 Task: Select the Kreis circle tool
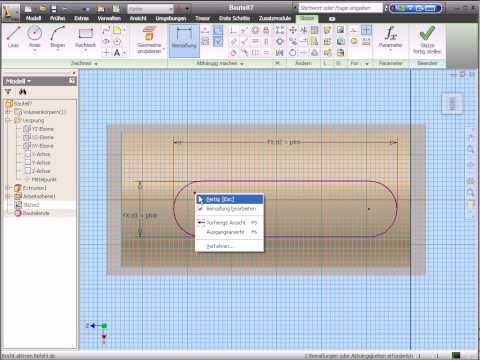click(35, 36)
